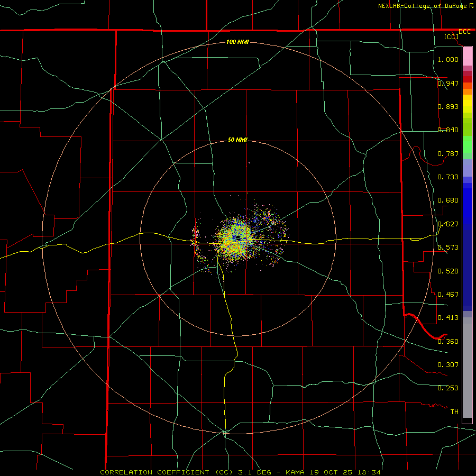Viewport: 476px width, 476px height.
Task: Pick the pink segment of the color bar
Action: 467,57
